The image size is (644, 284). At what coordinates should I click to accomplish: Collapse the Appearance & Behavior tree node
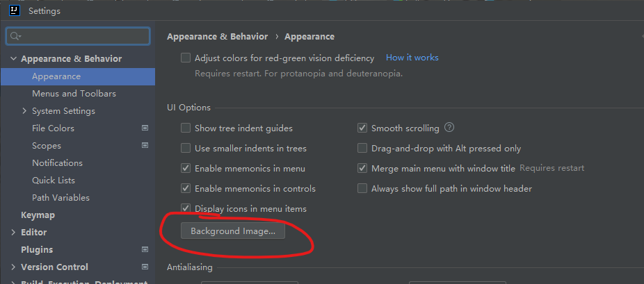pyautogui.click(x=14, y=59)
